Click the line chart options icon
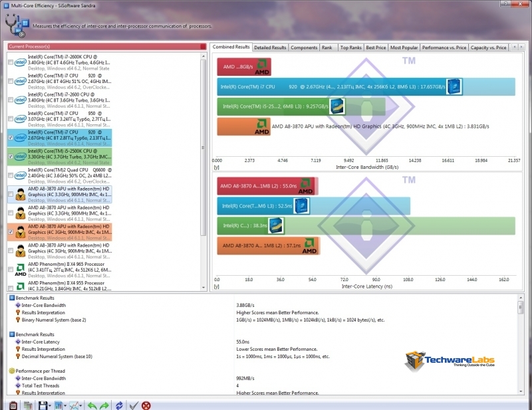This screenshot has width=532, height=410. coord(74,405)
